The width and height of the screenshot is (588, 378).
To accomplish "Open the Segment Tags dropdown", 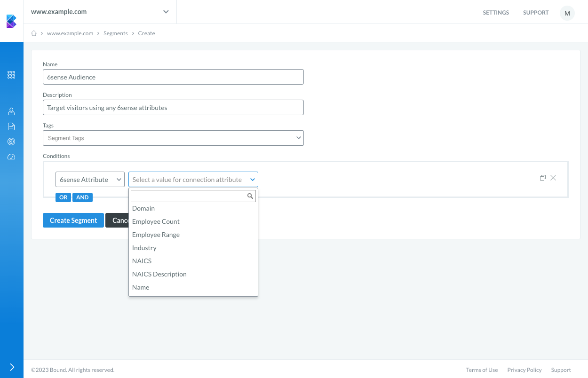I will tap(173, 138).
